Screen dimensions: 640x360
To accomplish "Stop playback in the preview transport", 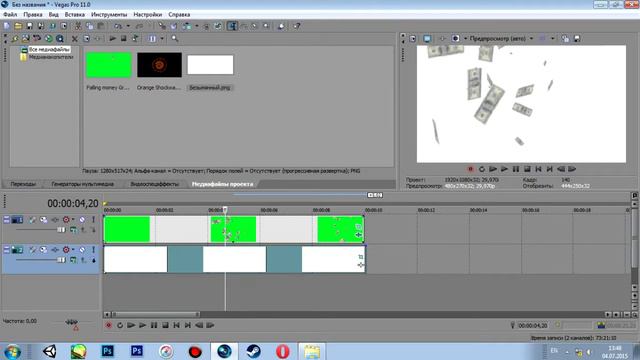I will [x=527, y=169].
